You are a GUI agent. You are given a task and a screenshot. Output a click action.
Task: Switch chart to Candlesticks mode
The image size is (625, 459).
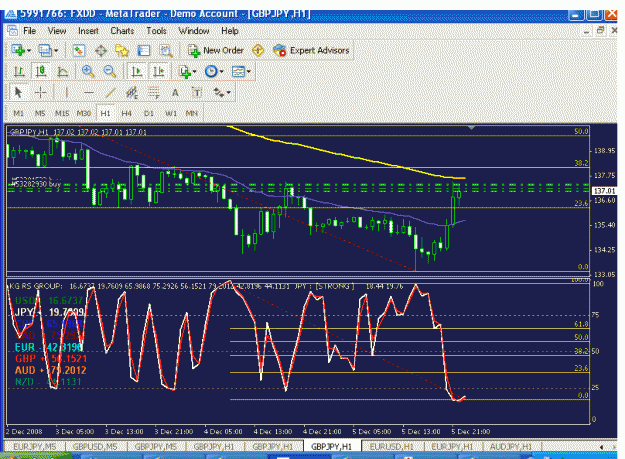tap(41, 72)
